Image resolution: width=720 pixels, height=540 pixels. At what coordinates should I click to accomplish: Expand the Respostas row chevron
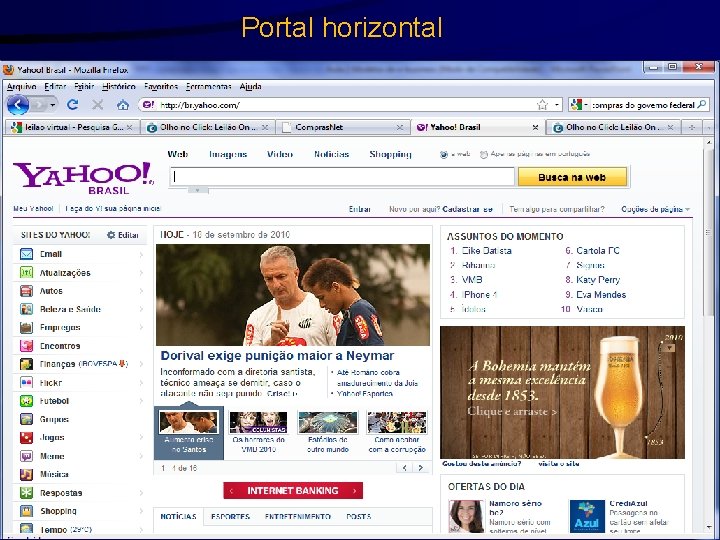[141, 493]
